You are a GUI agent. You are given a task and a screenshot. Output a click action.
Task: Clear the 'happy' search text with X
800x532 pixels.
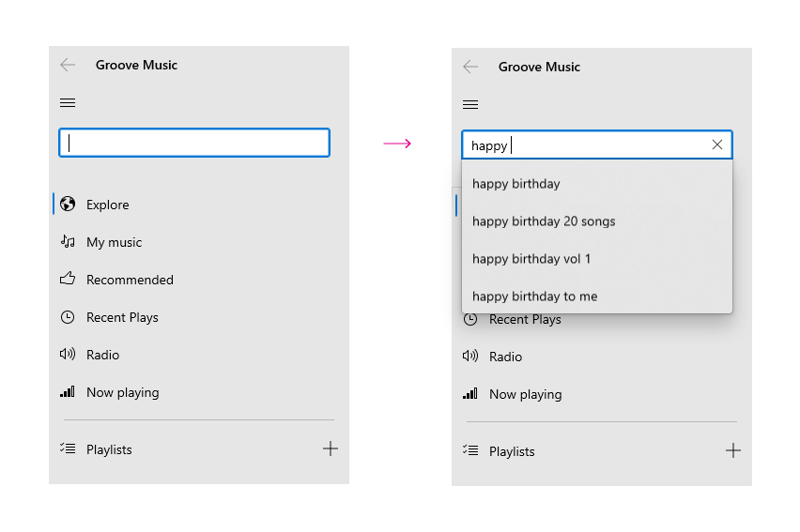[x=716, y=144]
